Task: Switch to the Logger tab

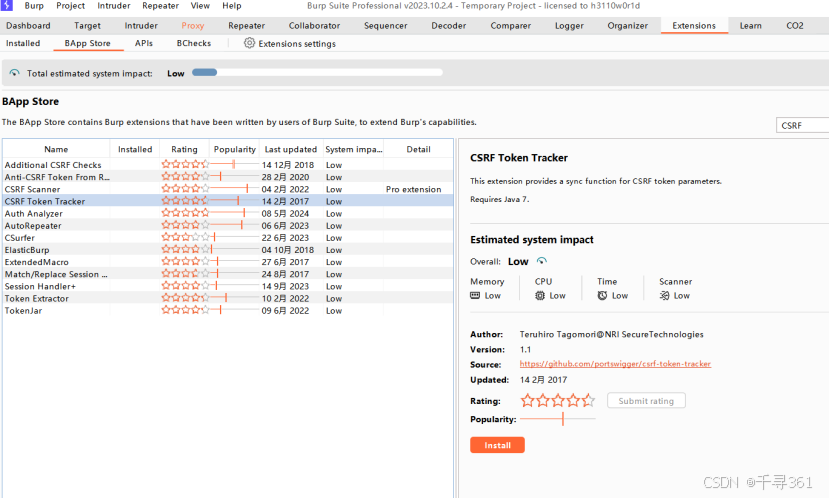Action: [569, 25]
